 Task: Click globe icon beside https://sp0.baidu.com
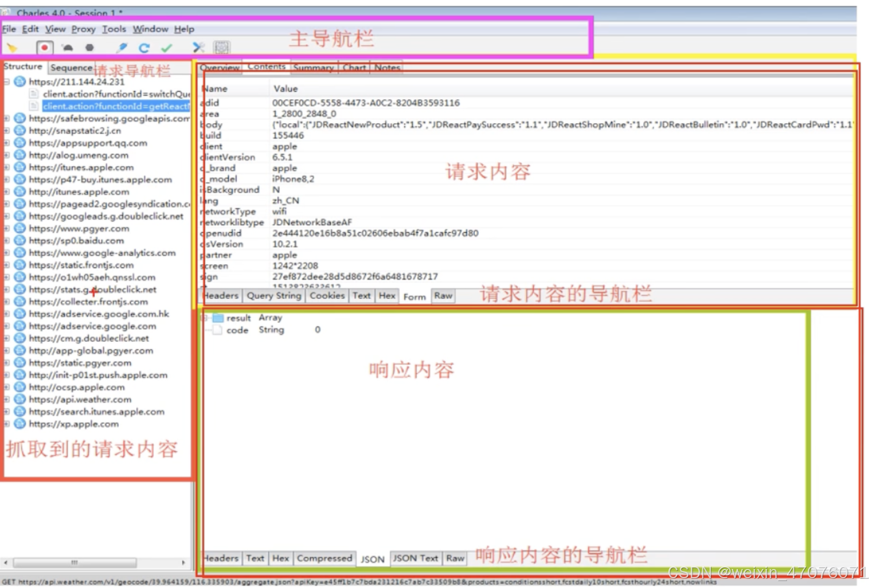[x=20, y=240]
